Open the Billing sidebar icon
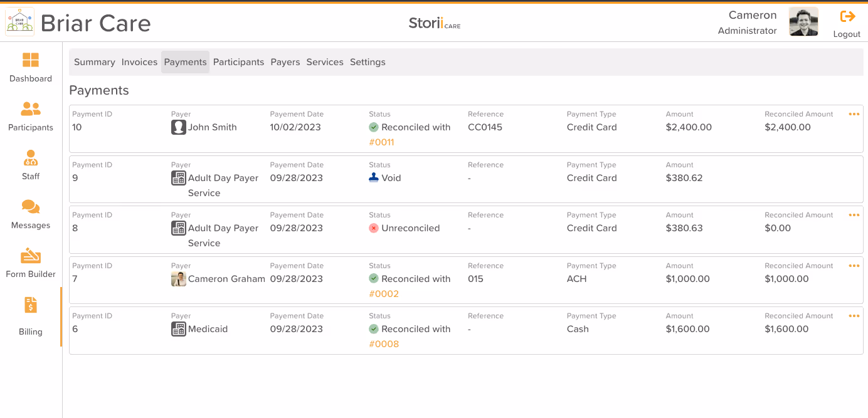Screen dimensions: 868x418 click(x=31, y=305)
